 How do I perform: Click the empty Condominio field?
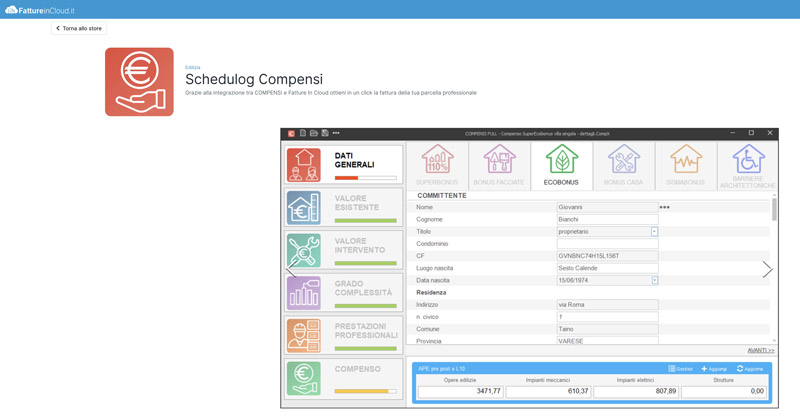click(607, 244)
